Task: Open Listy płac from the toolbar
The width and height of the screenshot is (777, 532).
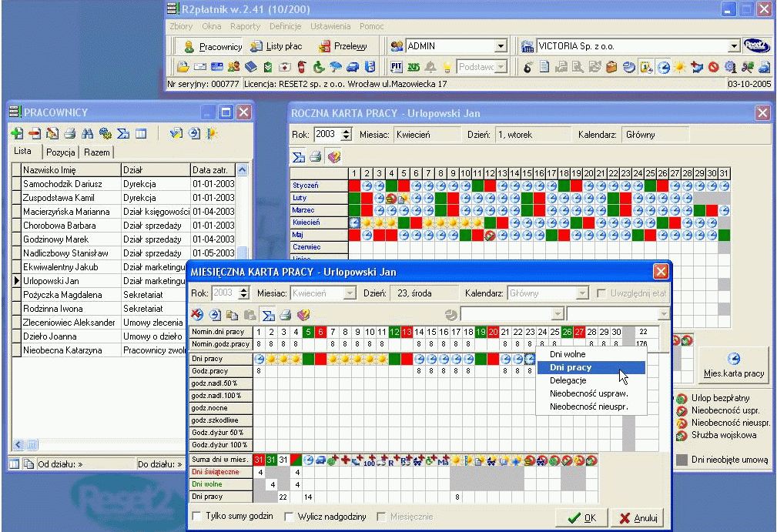Action: coord(276,46)
